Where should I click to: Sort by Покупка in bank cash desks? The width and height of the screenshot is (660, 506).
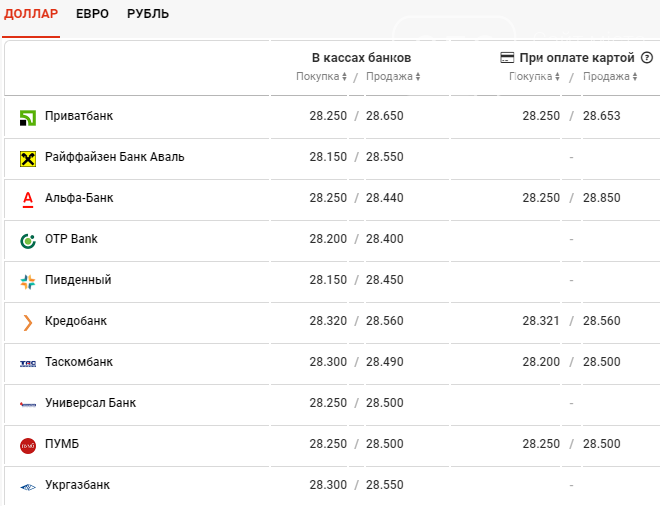pos(321,77)
